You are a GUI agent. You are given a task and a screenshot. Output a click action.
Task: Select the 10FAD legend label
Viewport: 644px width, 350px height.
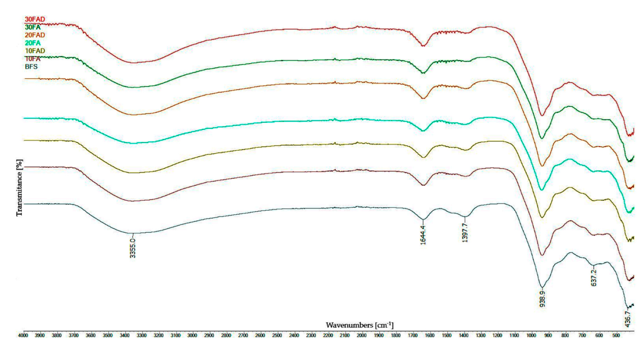coord(35,51)
